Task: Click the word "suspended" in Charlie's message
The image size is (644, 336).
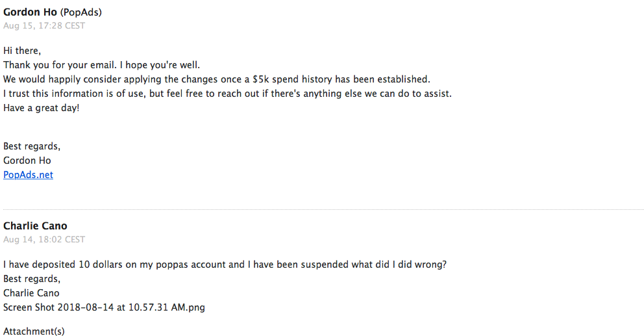Action: pyautogui.click(x=336, y=265)
